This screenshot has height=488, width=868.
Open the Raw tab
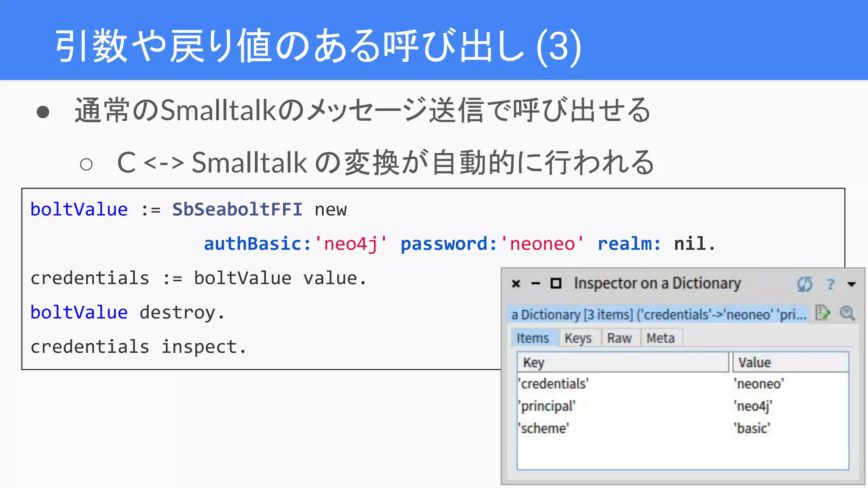click(x=619, y=338)
